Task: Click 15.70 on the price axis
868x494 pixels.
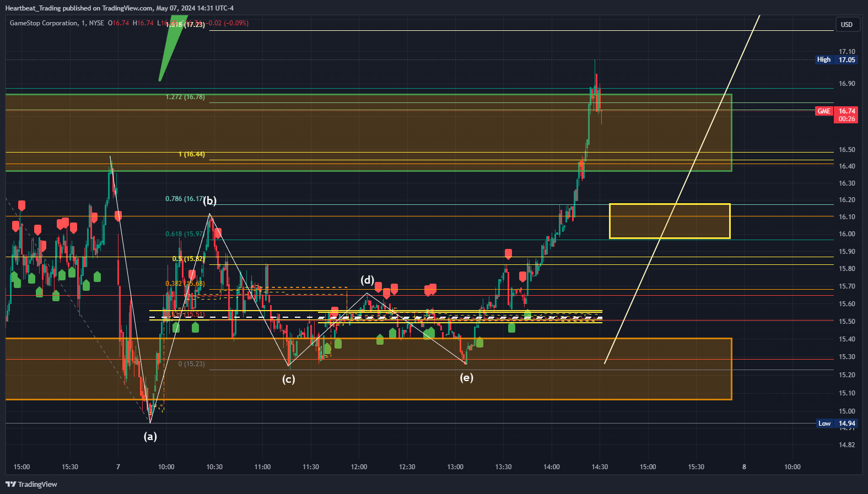Action: [847, 286]
